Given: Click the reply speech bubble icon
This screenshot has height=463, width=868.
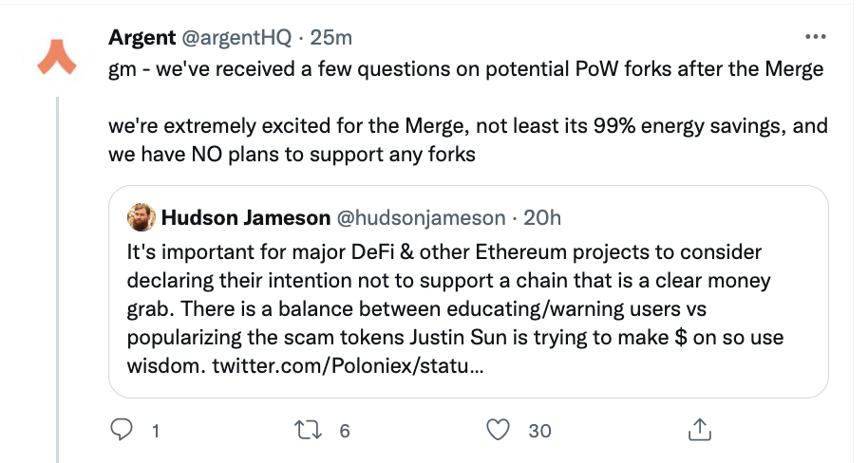Looking at the screenshot, I should [x=122, y=430].
